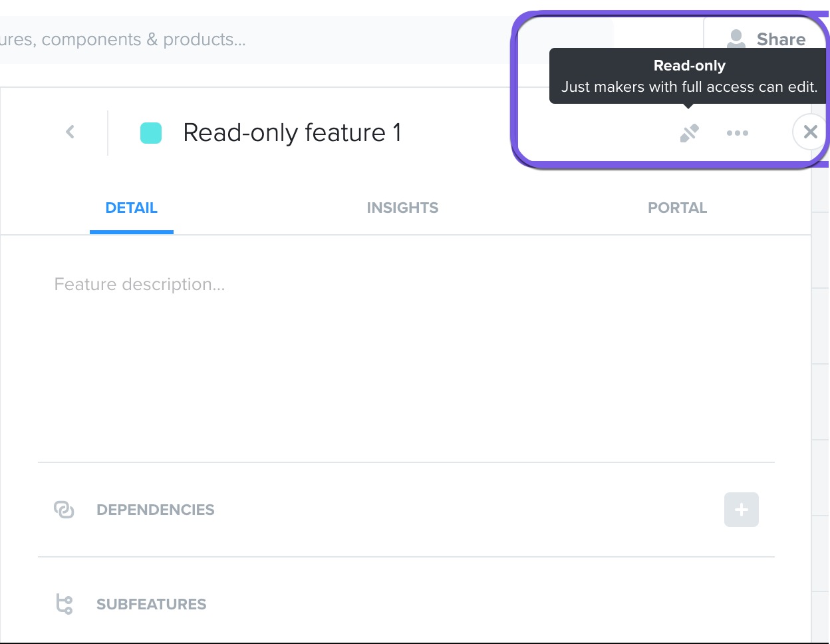Expand the SUBFEATURES section
830x644 pixels.
pos(151,604)
